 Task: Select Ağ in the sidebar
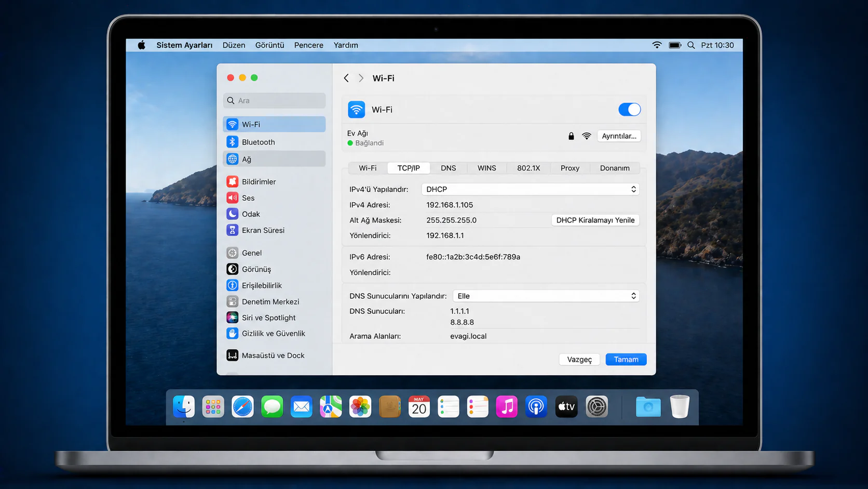click(247, 158)
